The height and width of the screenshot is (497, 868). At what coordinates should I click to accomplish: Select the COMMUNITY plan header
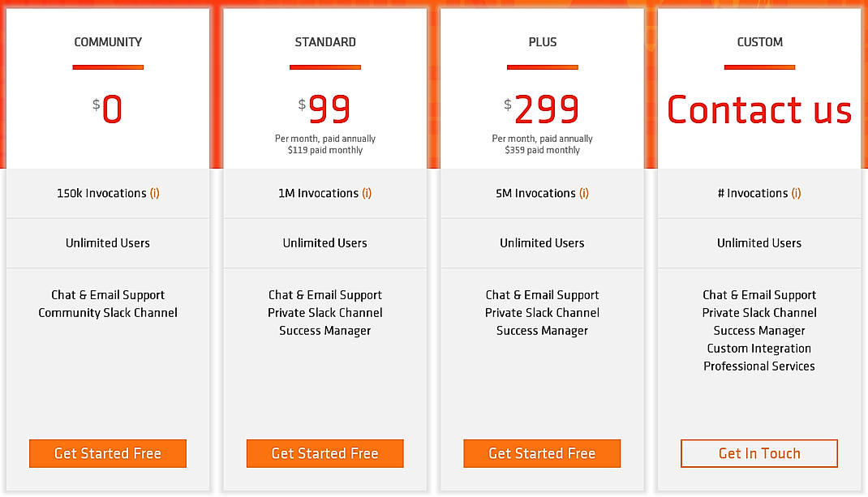pyautogui.click(x=107, y=41)
